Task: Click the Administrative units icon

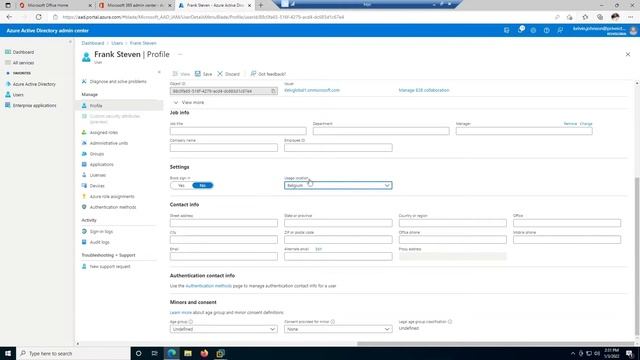Action: (84, 143)
